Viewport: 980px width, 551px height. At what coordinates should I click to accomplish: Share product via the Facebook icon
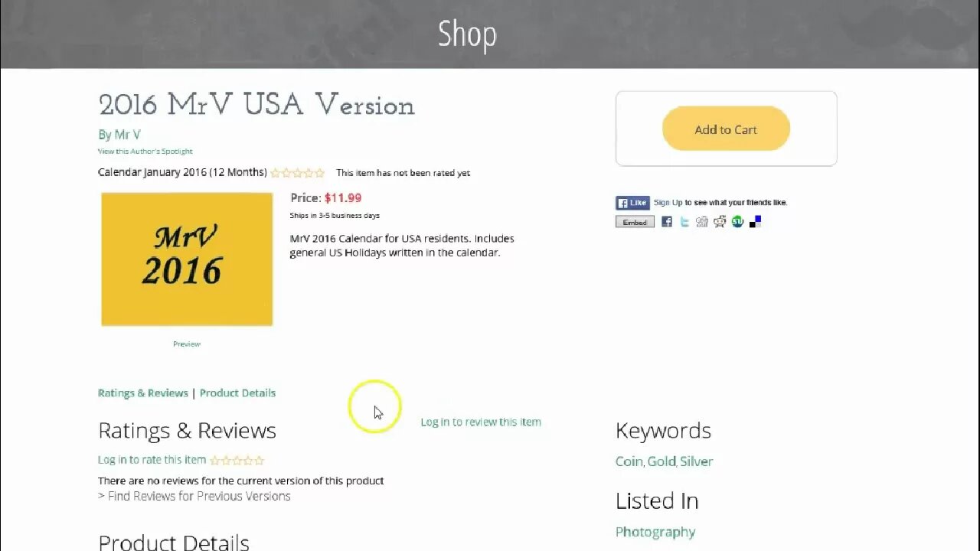pos(667,222)
